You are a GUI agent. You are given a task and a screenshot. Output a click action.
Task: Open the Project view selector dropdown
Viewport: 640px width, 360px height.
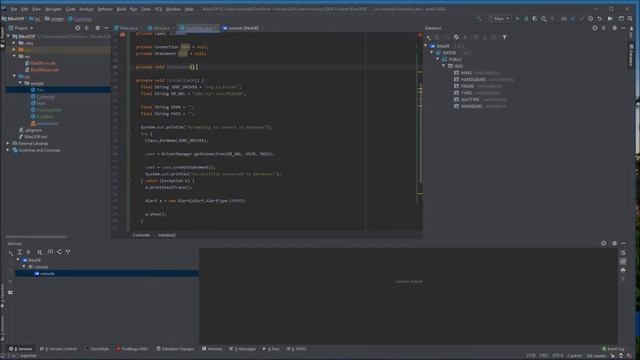coord(21,28)
